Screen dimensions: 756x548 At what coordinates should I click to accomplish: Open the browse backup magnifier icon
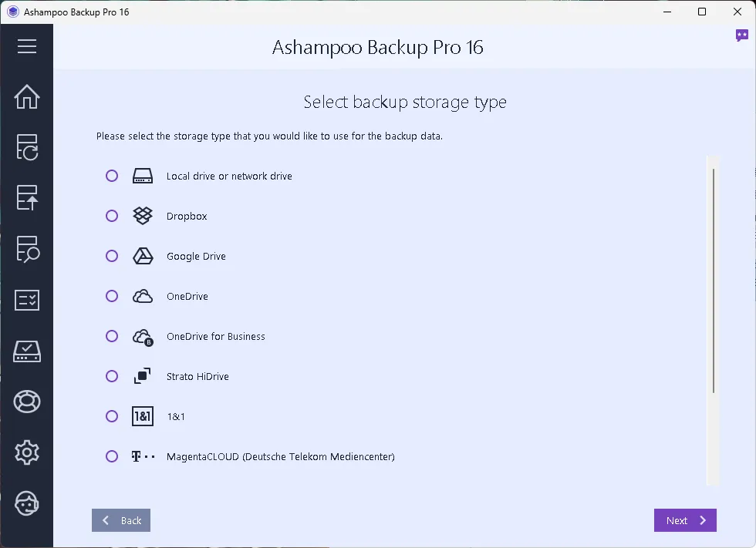[x=27, y=249]
